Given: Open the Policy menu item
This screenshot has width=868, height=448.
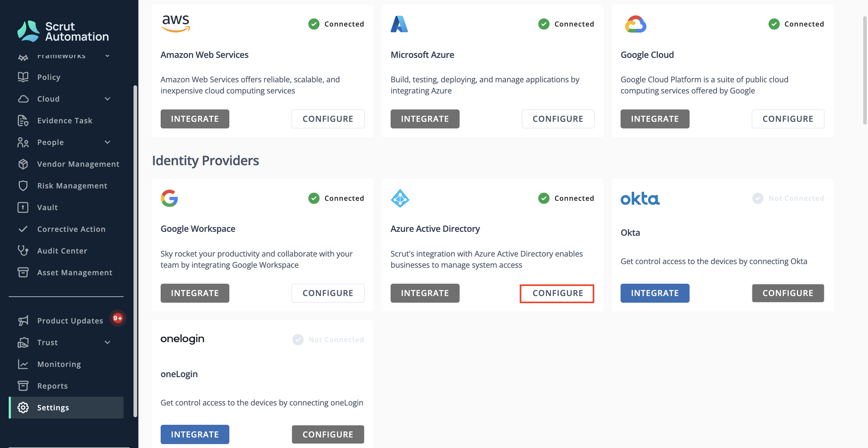Looking at the screenshot, I should 66,77.
